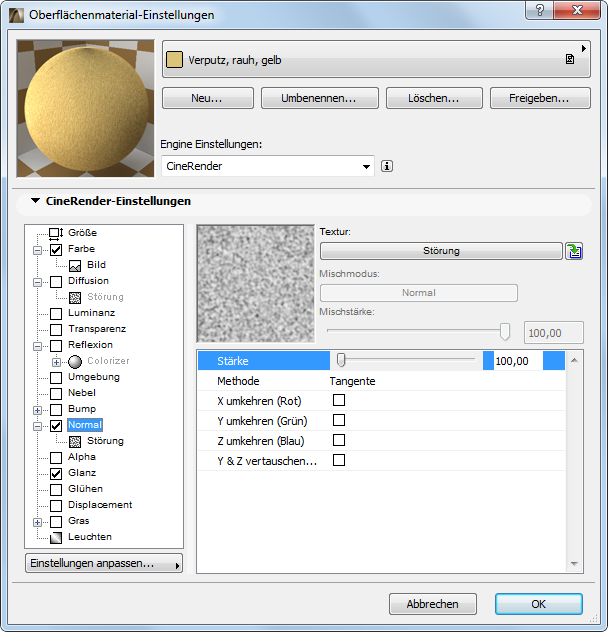Click the Abbrechen button
Screen dimensions: 608x632
(433, 604)
